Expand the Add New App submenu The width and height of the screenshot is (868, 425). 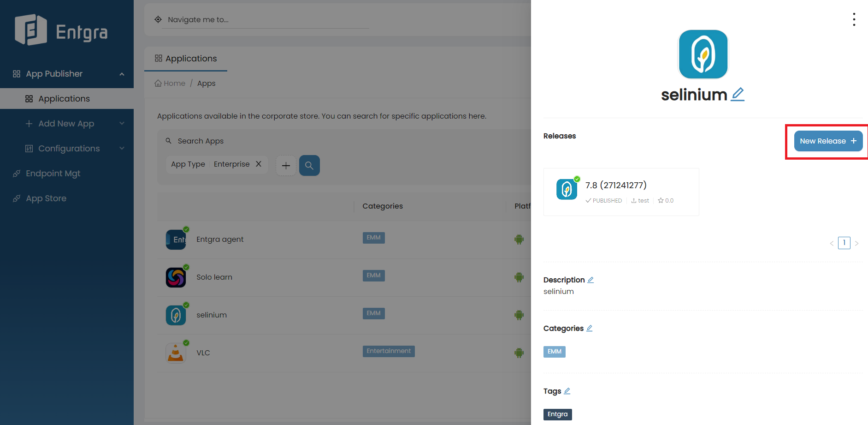pos(67,124)
